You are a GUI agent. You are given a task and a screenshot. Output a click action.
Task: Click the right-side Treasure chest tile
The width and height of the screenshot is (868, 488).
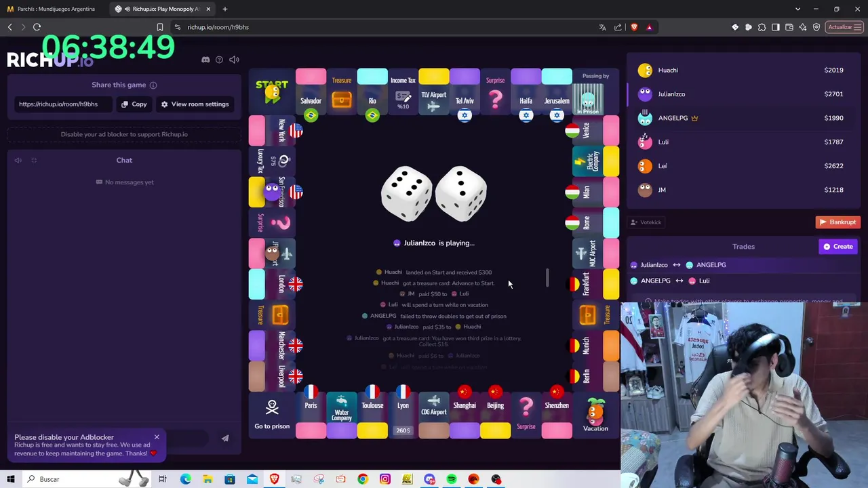click(596, 314)
